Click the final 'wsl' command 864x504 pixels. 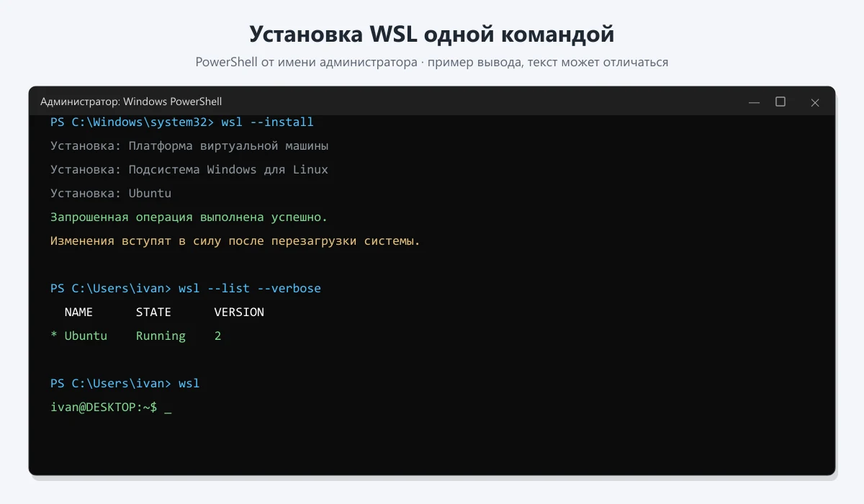point(189,384)
